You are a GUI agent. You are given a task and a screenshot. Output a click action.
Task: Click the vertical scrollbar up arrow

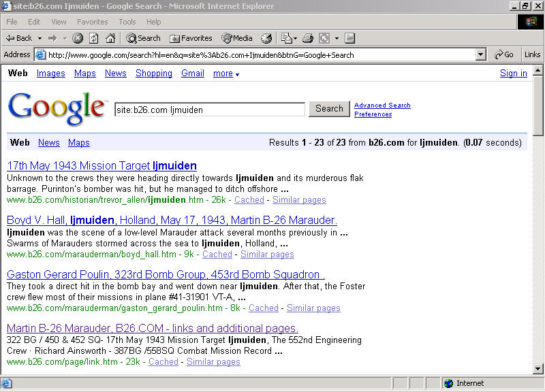click(x=538, y=71)
